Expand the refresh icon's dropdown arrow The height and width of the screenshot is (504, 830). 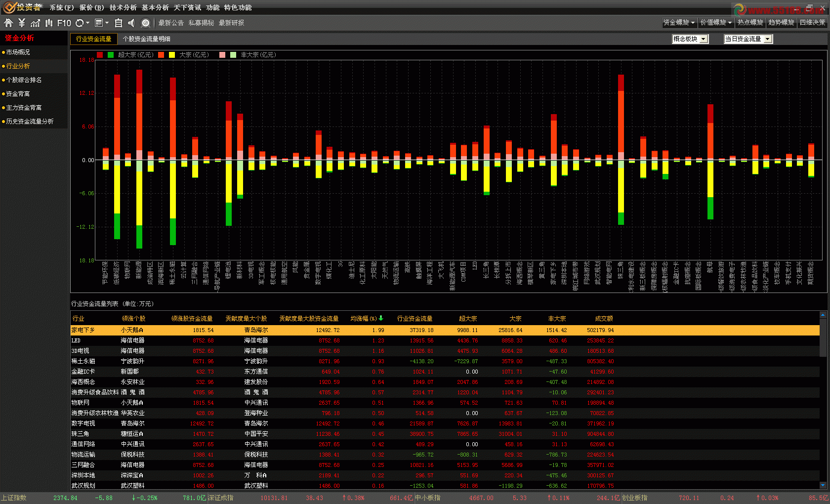click(x=87, y=23)
